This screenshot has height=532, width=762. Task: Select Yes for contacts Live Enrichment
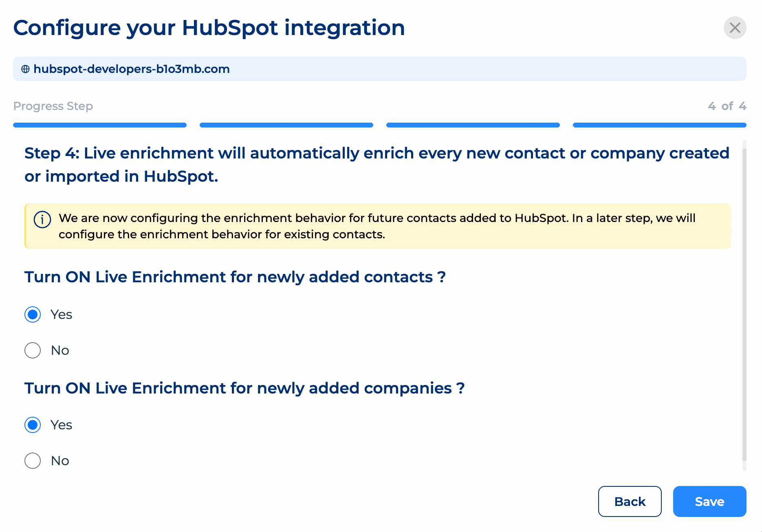click(33, 314)
